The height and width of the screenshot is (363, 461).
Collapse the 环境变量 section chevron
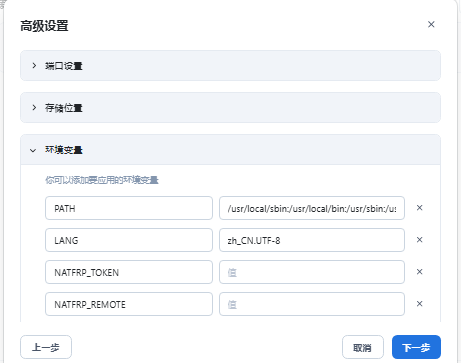coord(33,150)
